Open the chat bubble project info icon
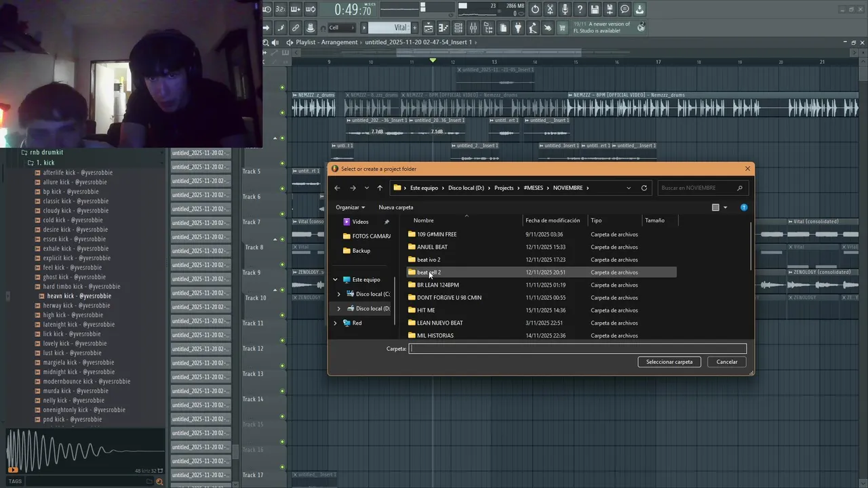The height and width of the screenshot is (488, 868). tap(625, 9)
